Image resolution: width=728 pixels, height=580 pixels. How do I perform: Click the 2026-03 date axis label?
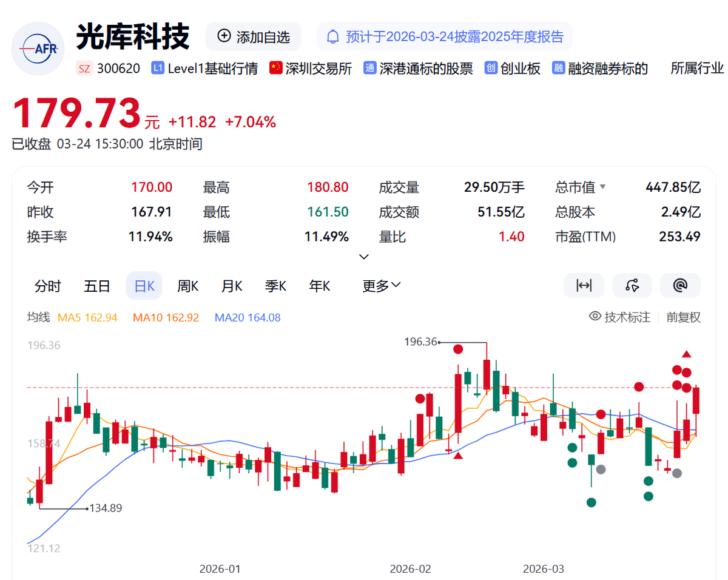tap(544, 569)
